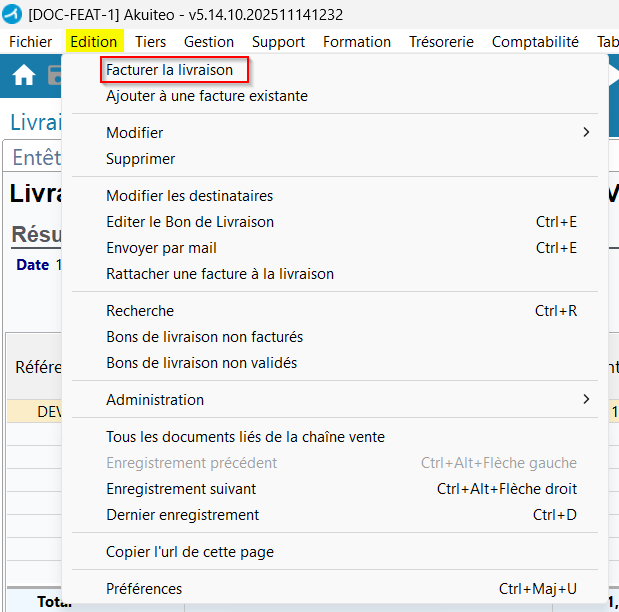Open the Comptabilité menu in the menu bar
The width and height of the screenshot is (619, 612).
coord(535,42)
